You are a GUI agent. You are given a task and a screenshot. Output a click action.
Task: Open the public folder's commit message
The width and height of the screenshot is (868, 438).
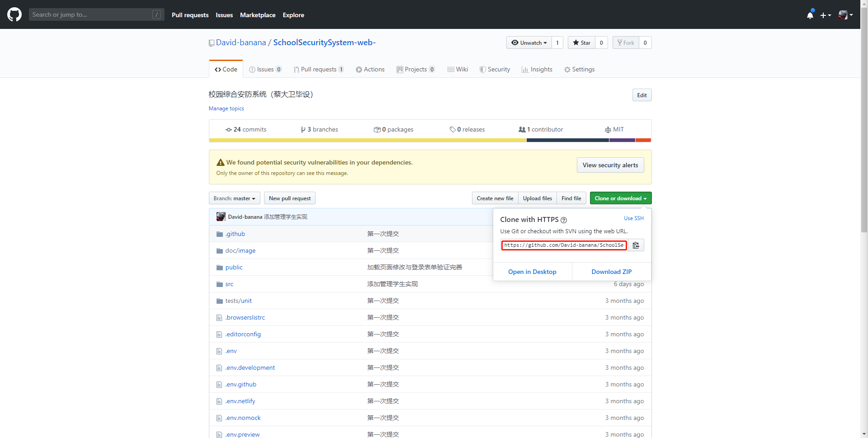(415, 267)
